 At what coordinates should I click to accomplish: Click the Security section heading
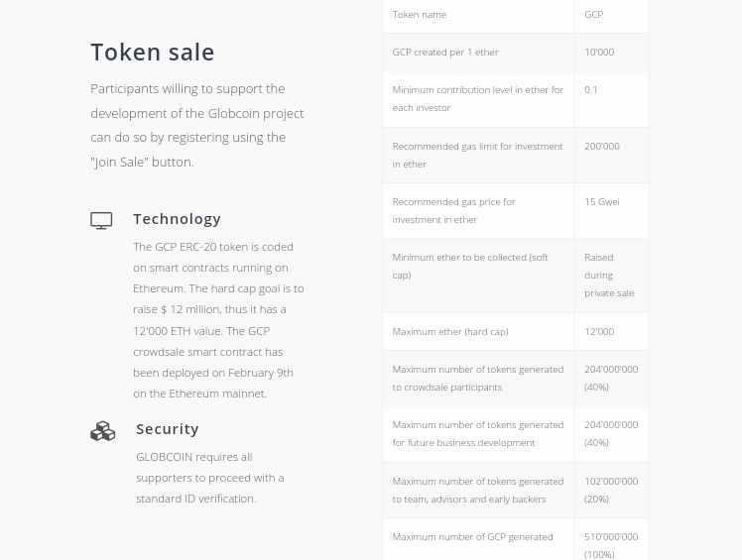168,429
